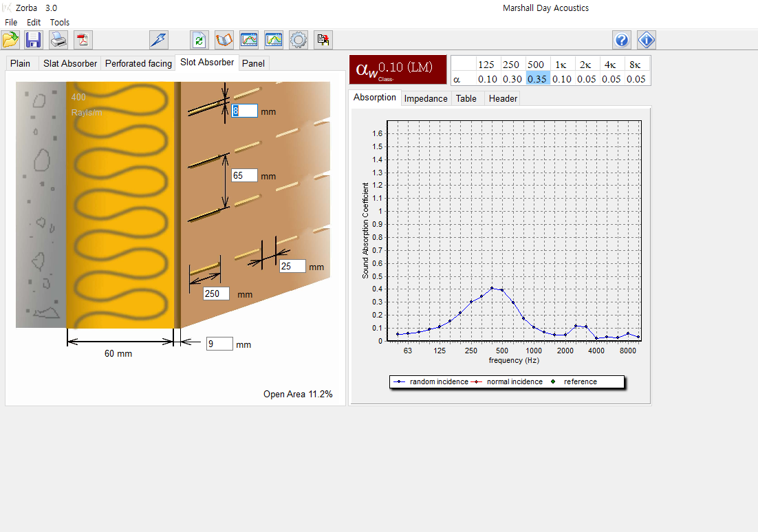
Task: Click the 9 mm panel thickness field
Action: click(219, 344)
